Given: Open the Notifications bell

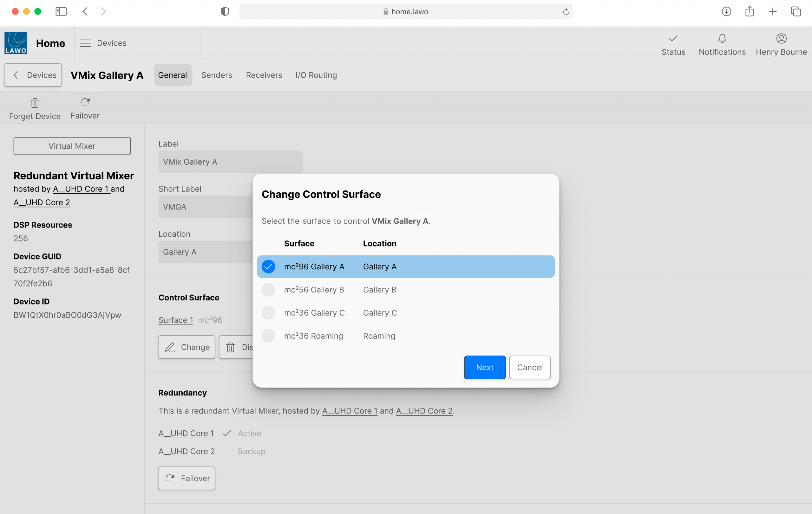Looking at the screenshot, I should [722, 44].
